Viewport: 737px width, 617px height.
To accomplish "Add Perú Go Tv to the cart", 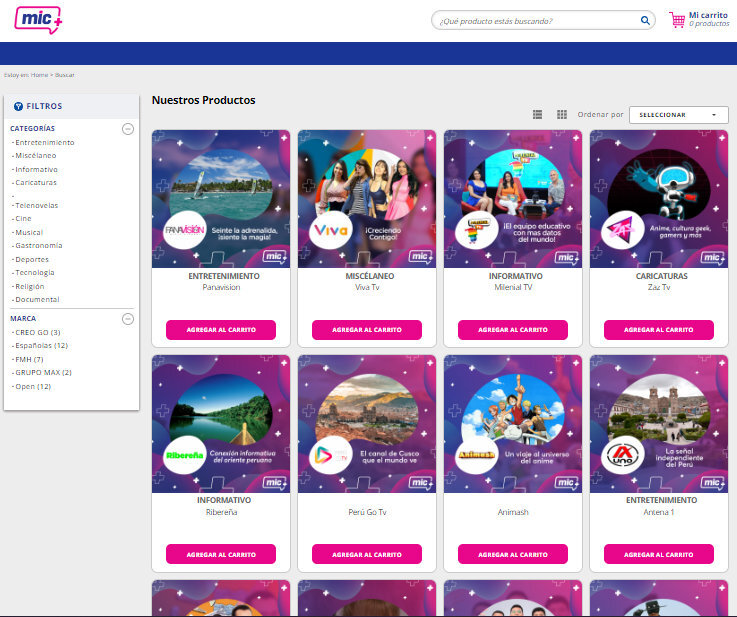I will click(x=367, y=555).
